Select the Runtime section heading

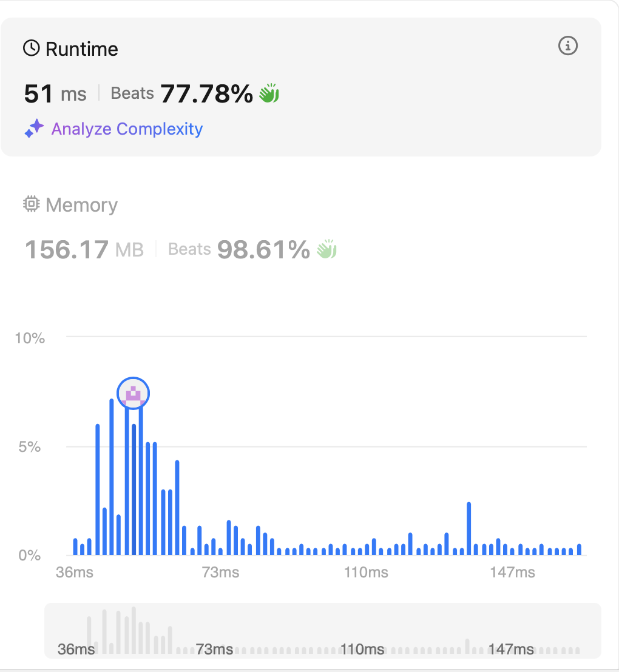[81, 49]
